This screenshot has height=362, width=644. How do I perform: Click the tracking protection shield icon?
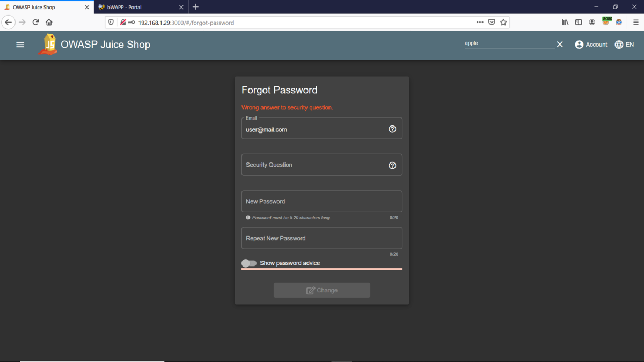(111, 23)
